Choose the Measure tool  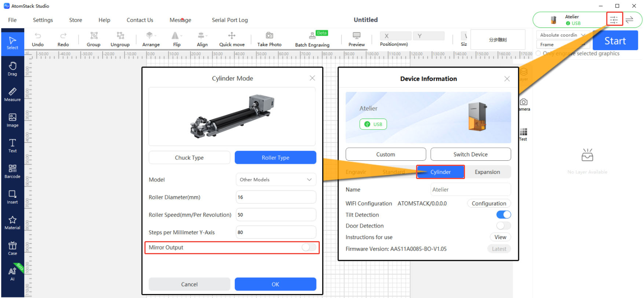12,95
